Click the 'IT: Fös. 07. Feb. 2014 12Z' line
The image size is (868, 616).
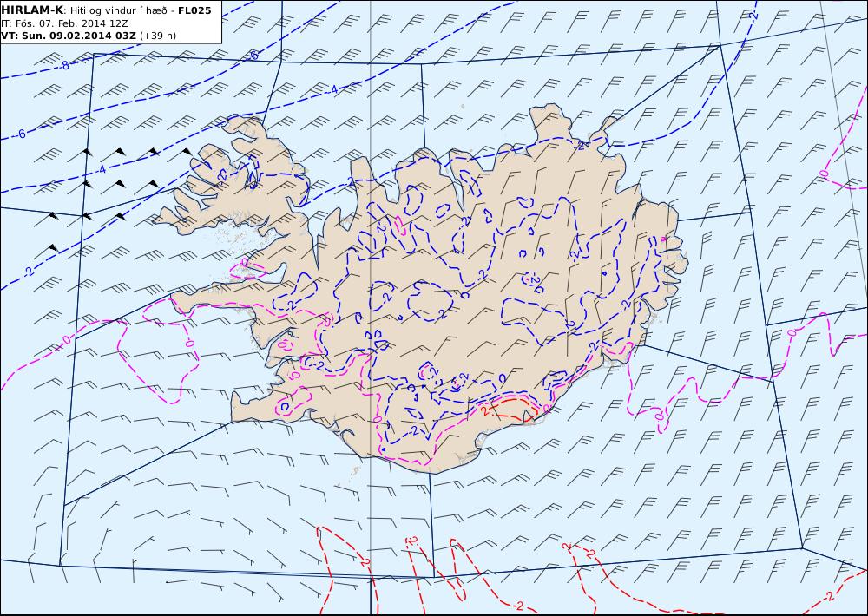pyautogui.click(x=65, y=23)
